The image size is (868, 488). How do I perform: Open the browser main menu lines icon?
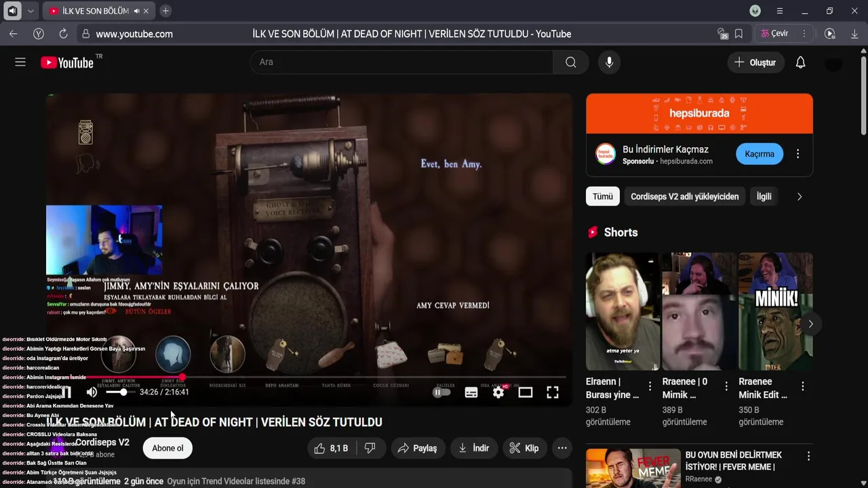(x=780, y=11)
